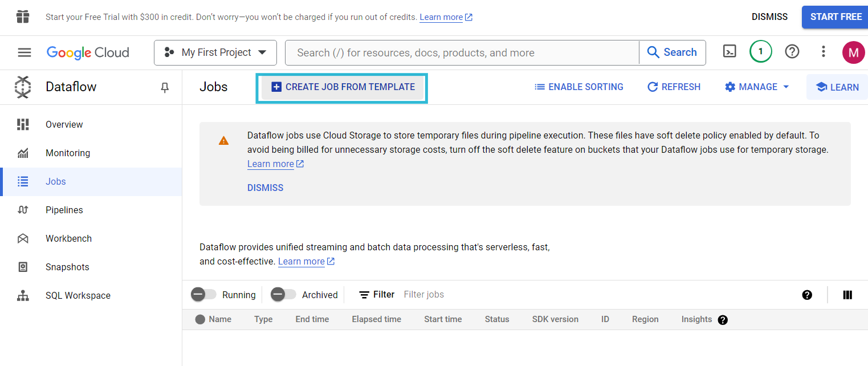Open the navigation hamburger menu
The height and width of the screenshot is (366, 868).
click(x=24, y=52)
